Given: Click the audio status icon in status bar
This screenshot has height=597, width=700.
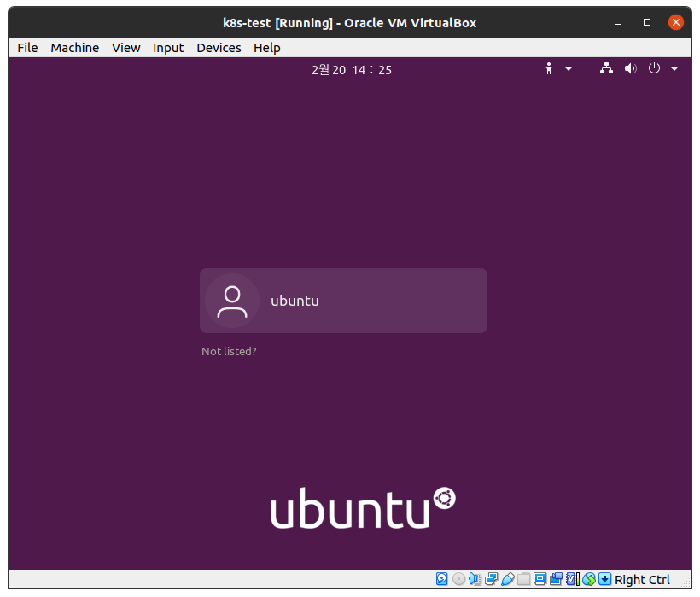Looking at the screenshot, I should (475, 579).
